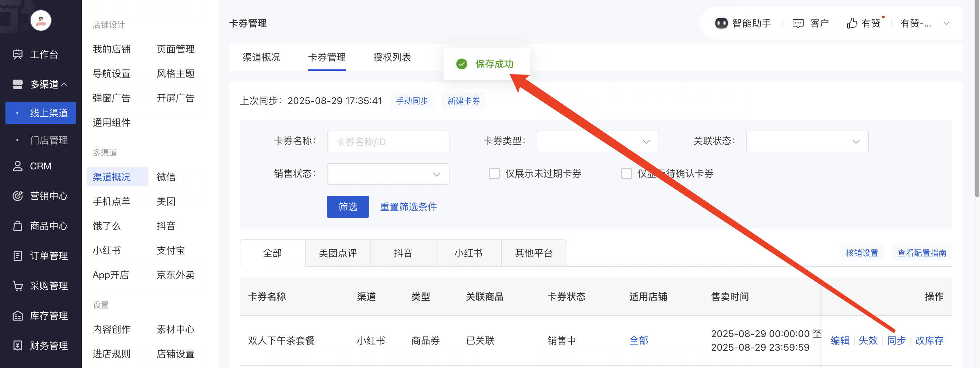
Task: Open 营销中心 target icon in sidebar
Action: [17, 196]
